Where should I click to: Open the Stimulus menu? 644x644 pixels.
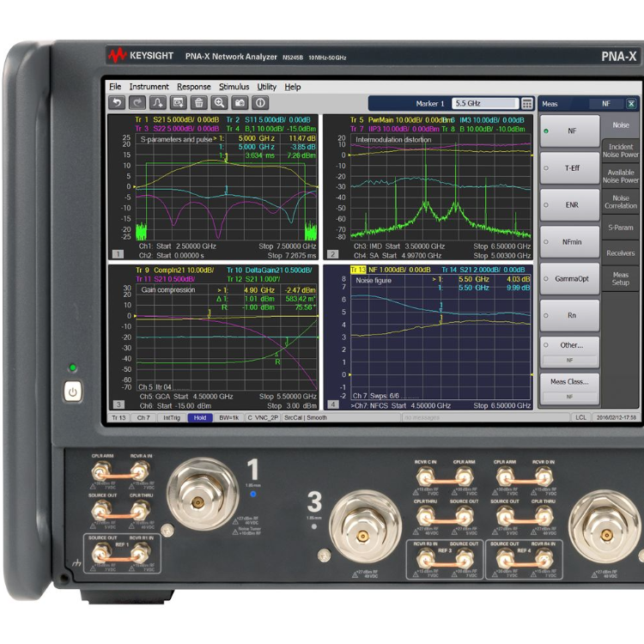(x=234, y=87)
